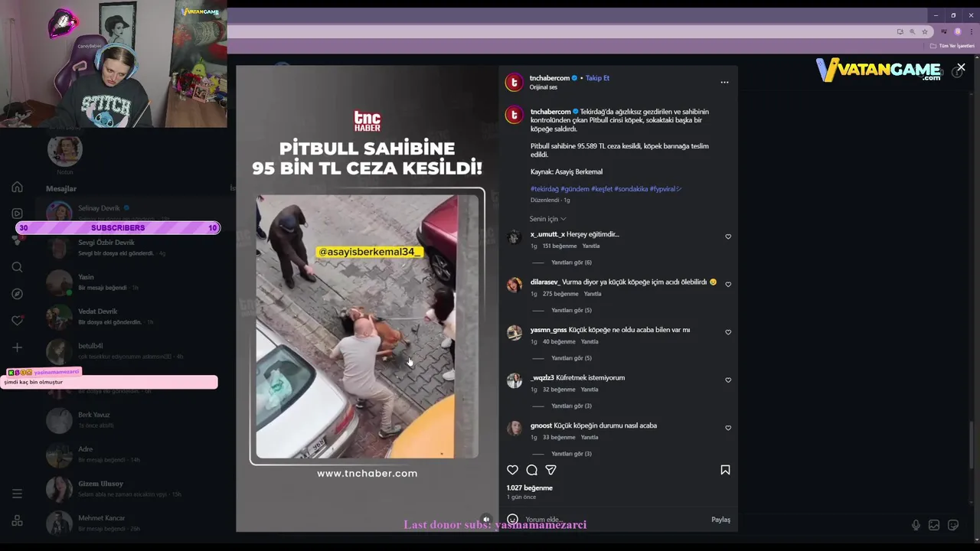Like dilarasev_'s comment heart

click(728, 284)
